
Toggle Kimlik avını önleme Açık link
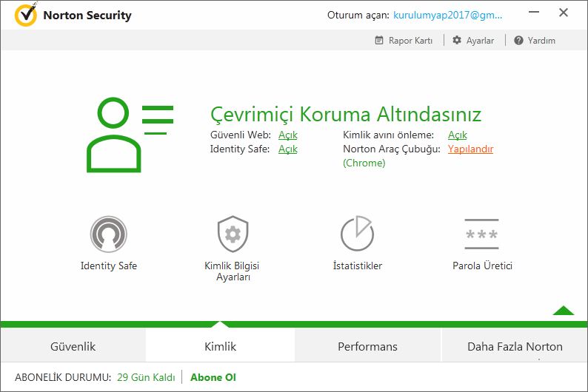coord(458,135)
